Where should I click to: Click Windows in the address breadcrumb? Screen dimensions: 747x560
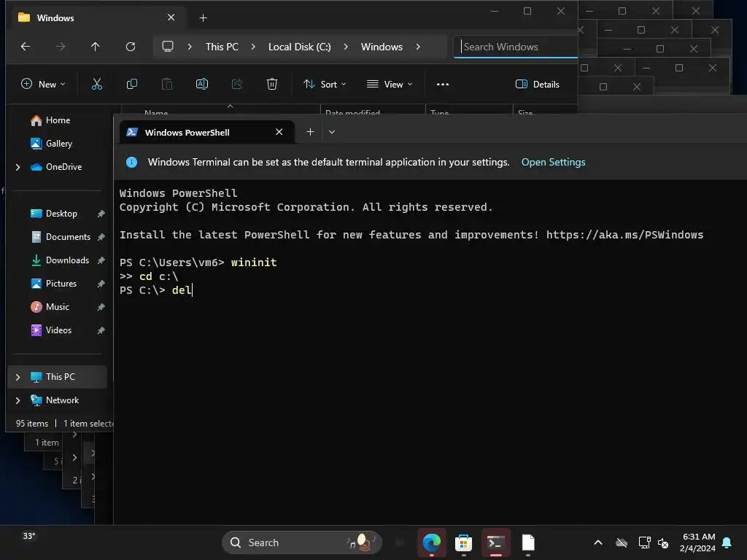click(382, 47)
